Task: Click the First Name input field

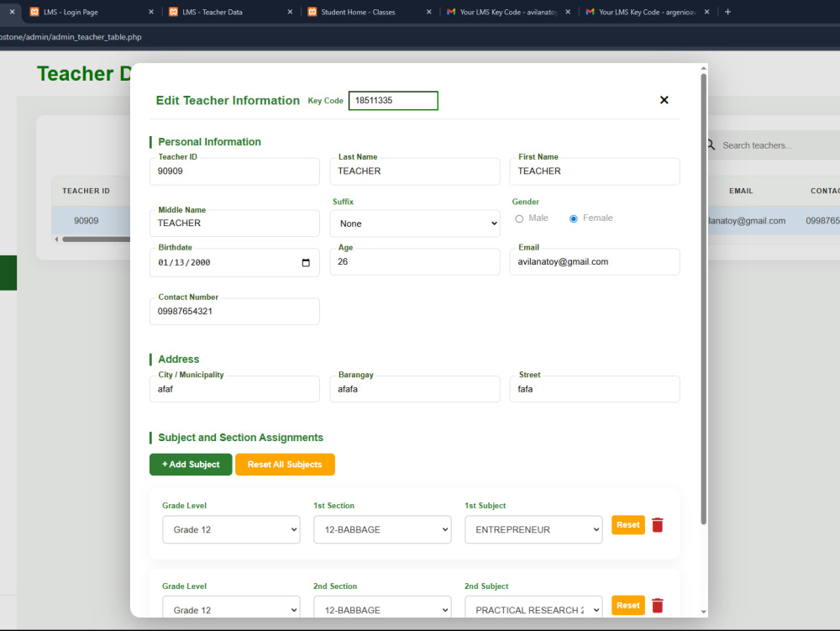Action: click(x=595, y=171)
